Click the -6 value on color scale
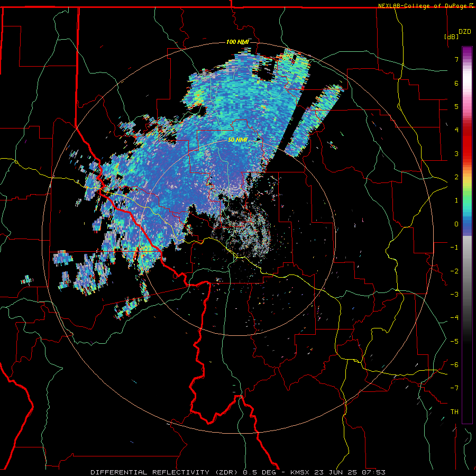Screen dimensions: 476x476 [454, 365]
